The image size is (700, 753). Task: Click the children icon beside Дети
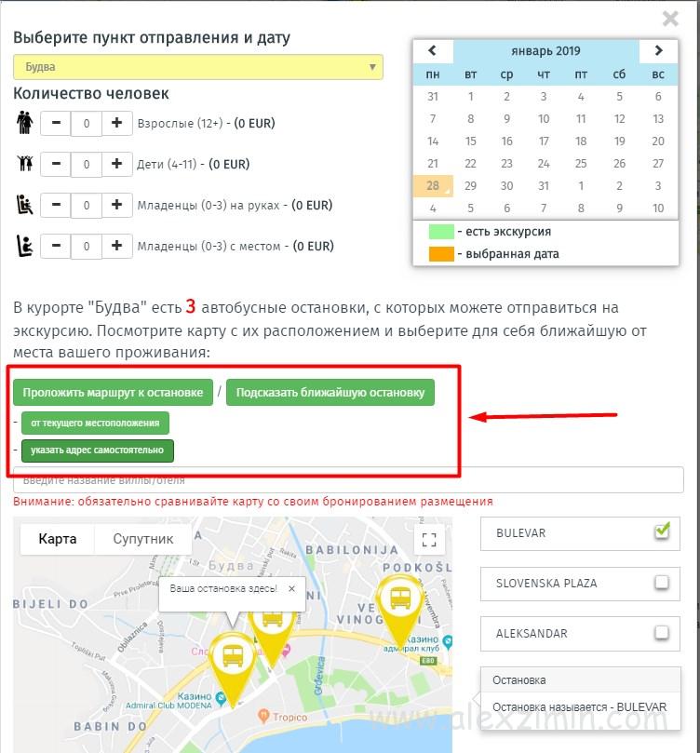point(25,163)
